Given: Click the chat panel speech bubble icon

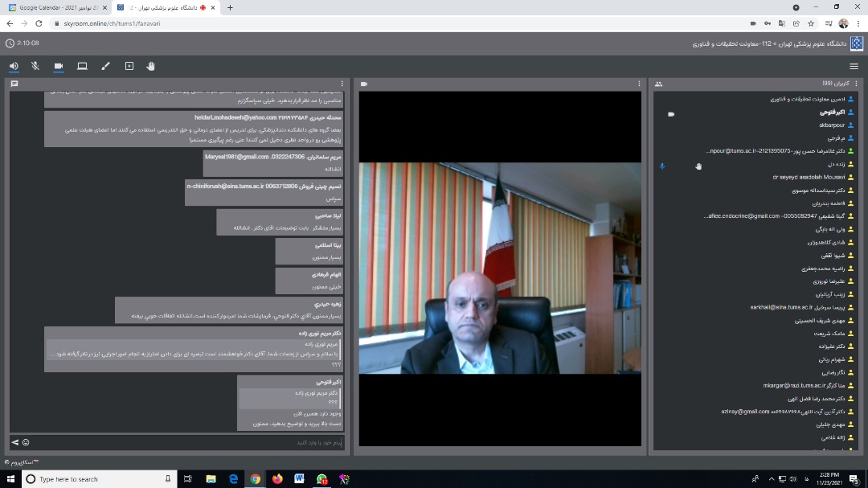Looking at the screenshot, I should click(x=14, y=84).
